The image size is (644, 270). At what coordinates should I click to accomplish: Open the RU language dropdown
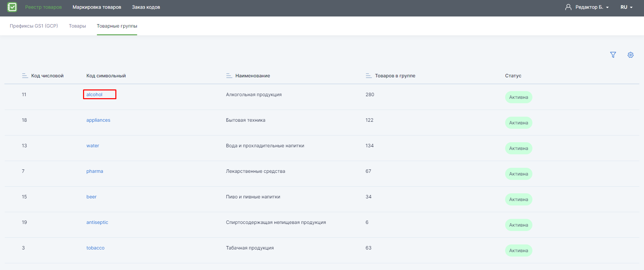click(x=627, y=7)
